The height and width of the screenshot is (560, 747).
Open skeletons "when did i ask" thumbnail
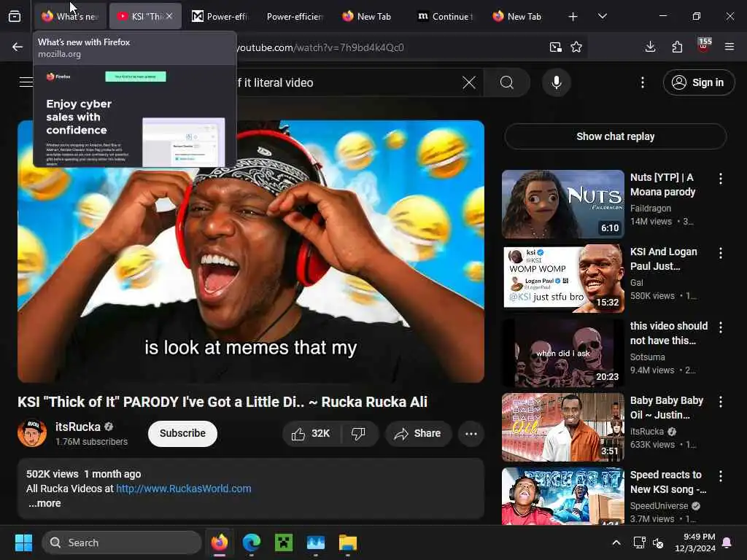click(562, 352)
